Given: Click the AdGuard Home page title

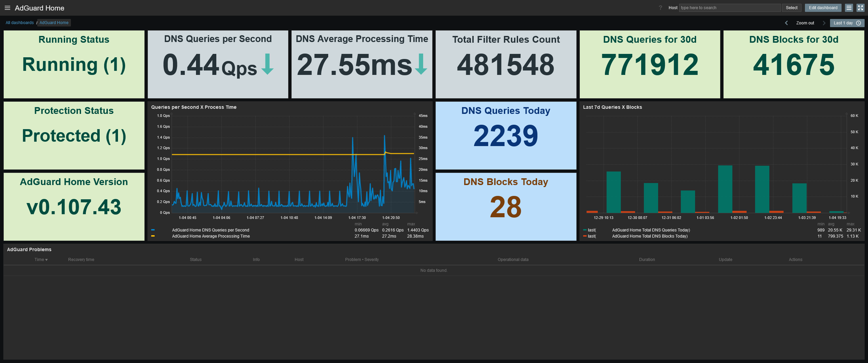Looking at the screenshot, I should pyautogui.click(x=39, y=8).
